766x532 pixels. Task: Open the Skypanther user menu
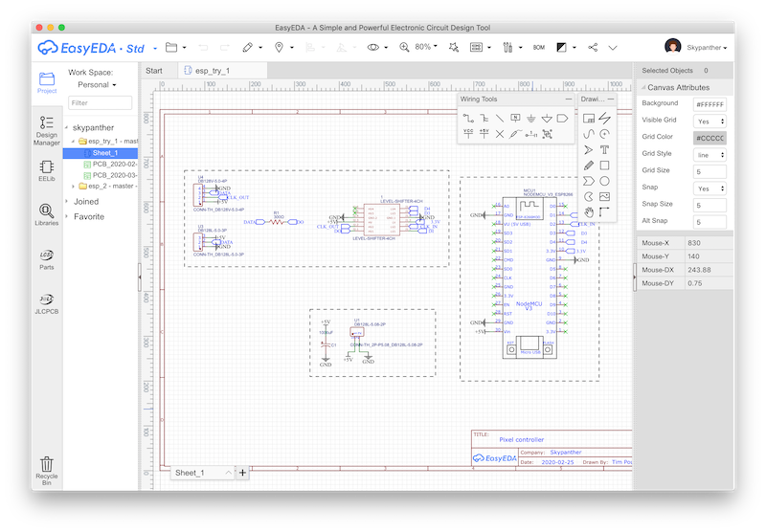pyautogui.click(x=707, y=47)
